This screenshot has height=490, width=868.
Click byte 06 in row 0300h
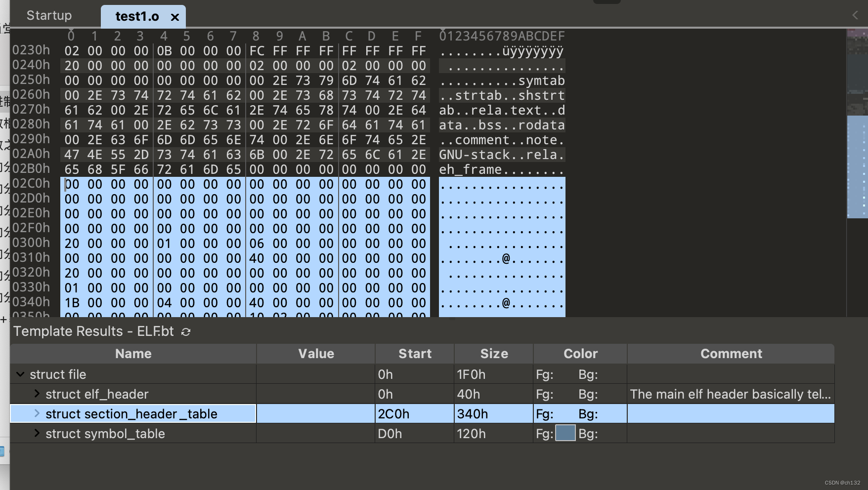tap(257, 244)
